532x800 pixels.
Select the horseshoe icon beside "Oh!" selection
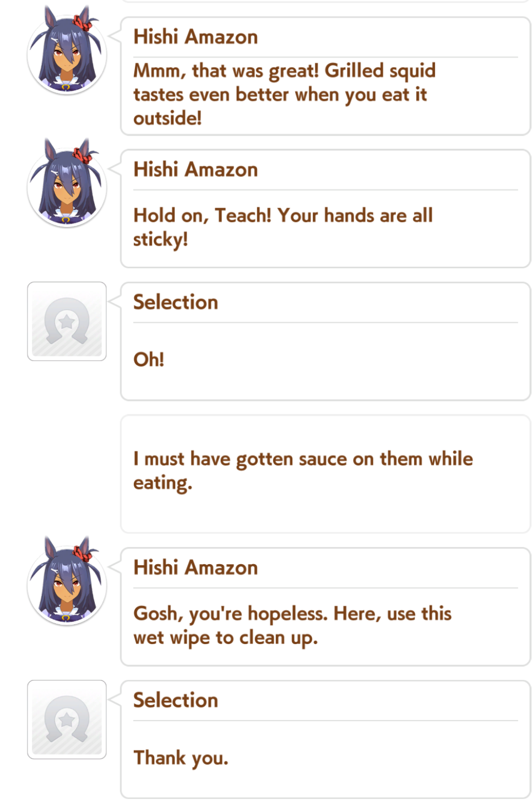[67, 321]
